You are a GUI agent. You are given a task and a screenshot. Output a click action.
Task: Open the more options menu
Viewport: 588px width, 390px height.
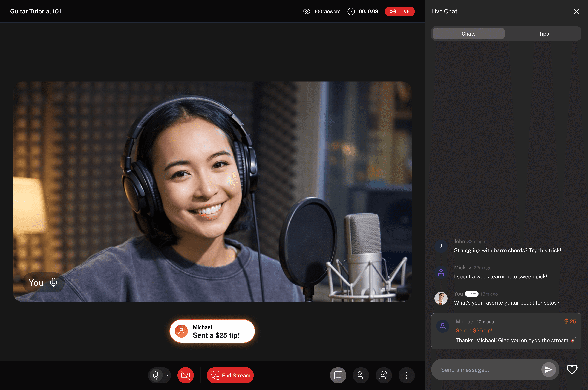[406, 375]
